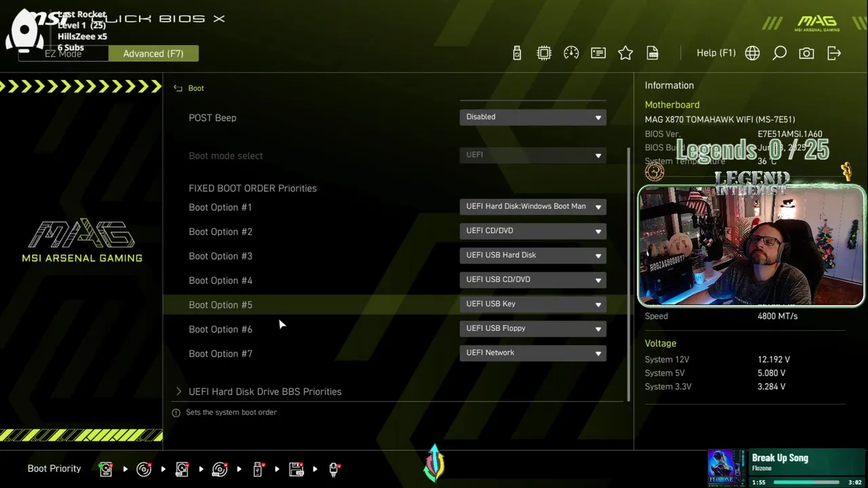Viewport: 868px width, 488px height.
Task: Select the Boot Option #5 row label
Action: (220, 305)
